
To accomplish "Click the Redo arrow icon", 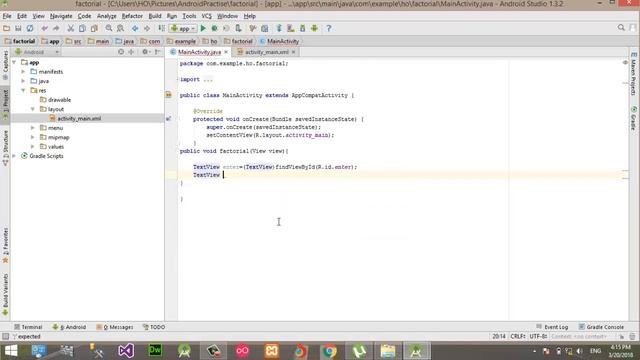I will coord(56,28).
